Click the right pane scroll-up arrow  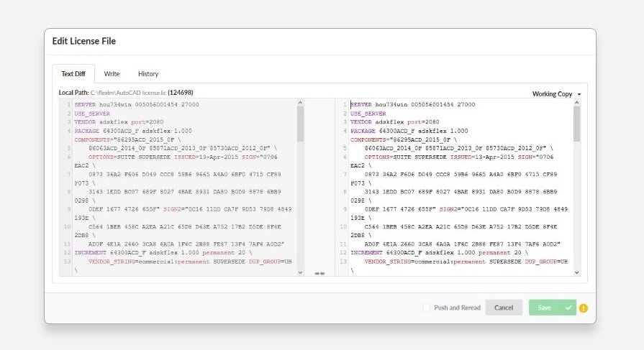[576, 103]
